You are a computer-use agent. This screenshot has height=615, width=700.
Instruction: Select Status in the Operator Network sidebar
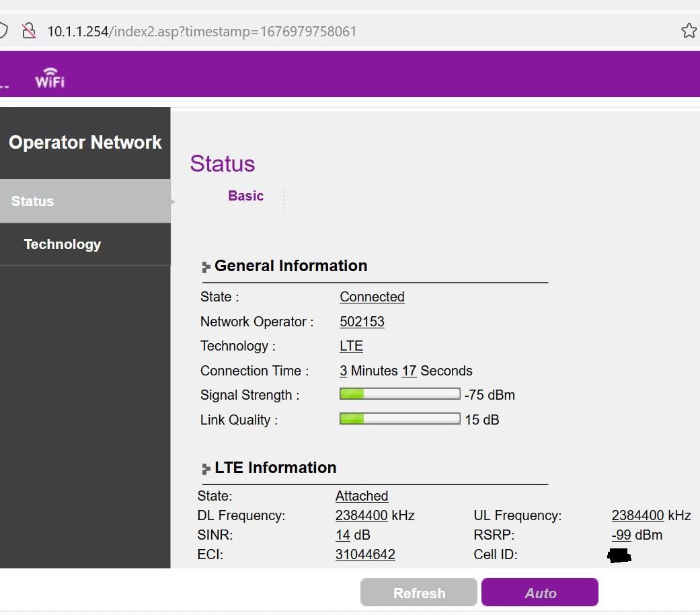(32, 201)
